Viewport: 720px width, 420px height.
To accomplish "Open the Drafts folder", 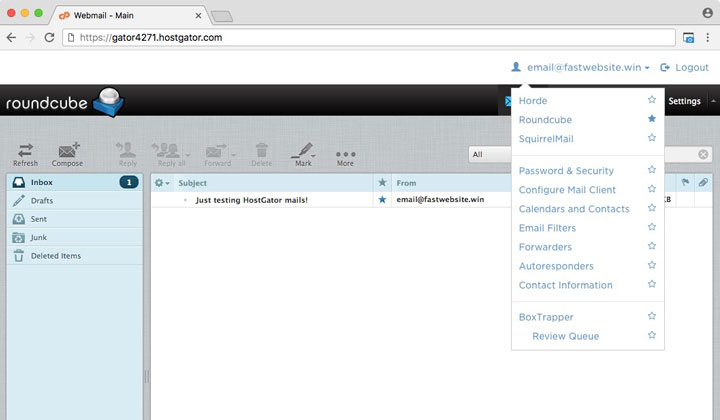I will tap(74, 201).
